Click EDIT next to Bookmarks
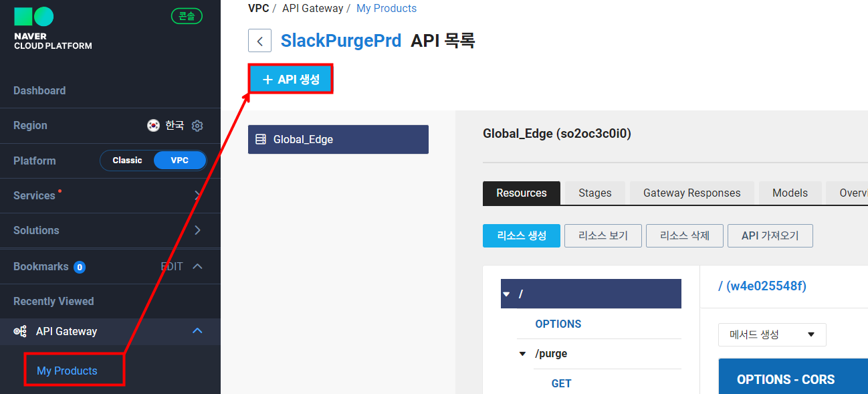 point(172,266)
